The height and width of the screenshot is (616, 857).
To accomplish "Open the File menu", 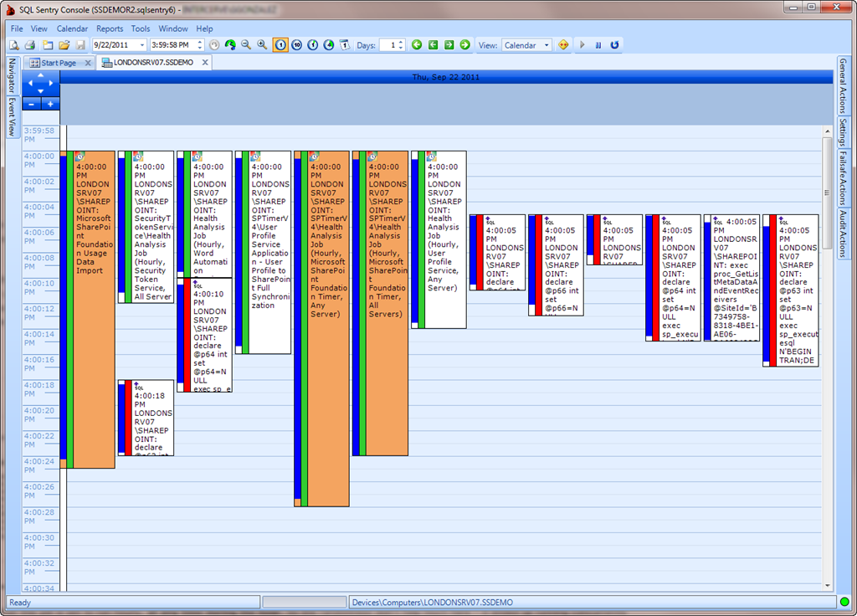I will (17, 28).
